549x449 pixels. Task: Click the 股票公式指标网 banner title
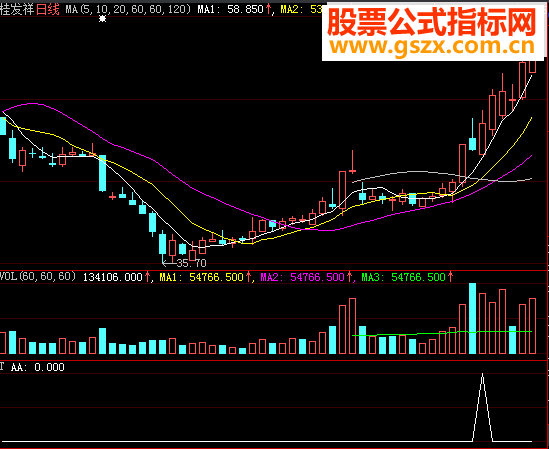coord(432,22)
